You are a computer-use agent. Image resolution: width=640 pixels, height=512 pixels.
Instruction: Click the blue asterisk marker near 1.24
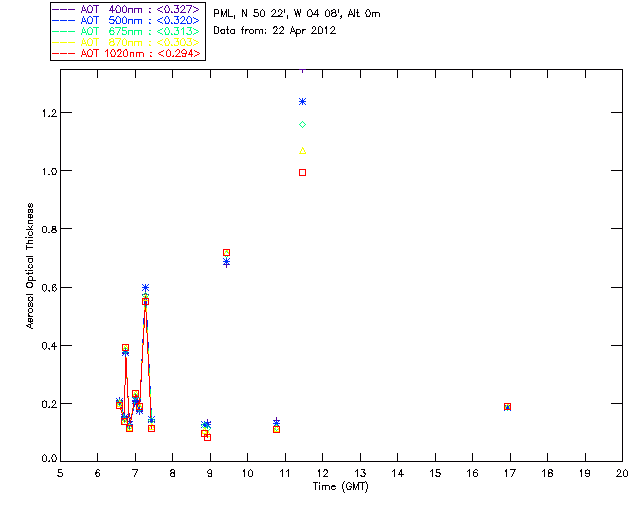(x=302, y=102)
